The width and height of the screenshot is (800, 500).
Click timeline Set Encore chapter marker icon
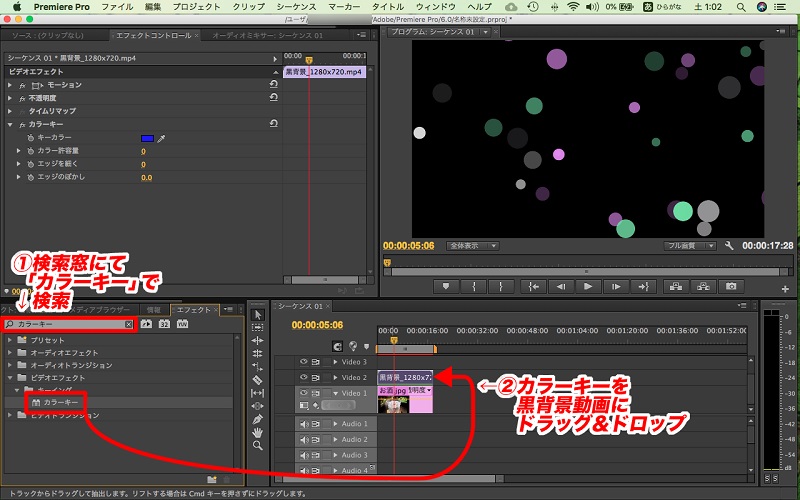pos(353,346)
